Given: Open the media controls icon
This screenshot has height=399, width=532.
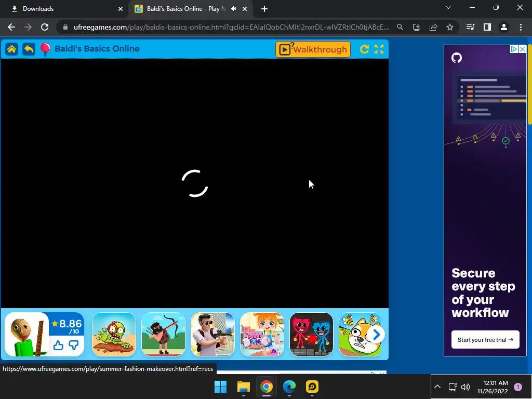Looking at the screenshot, I should (x=470, y=27).
